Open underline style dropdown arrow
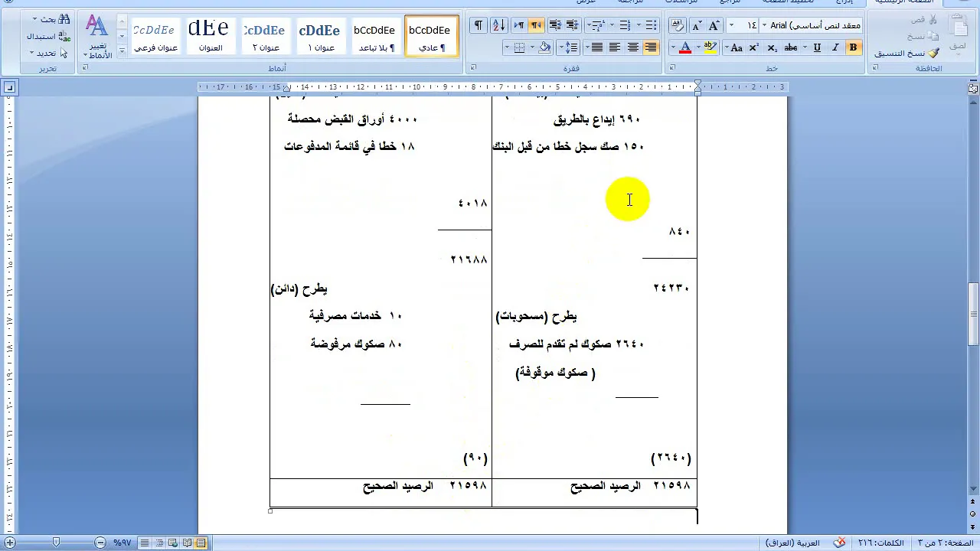 pos(806,47)
